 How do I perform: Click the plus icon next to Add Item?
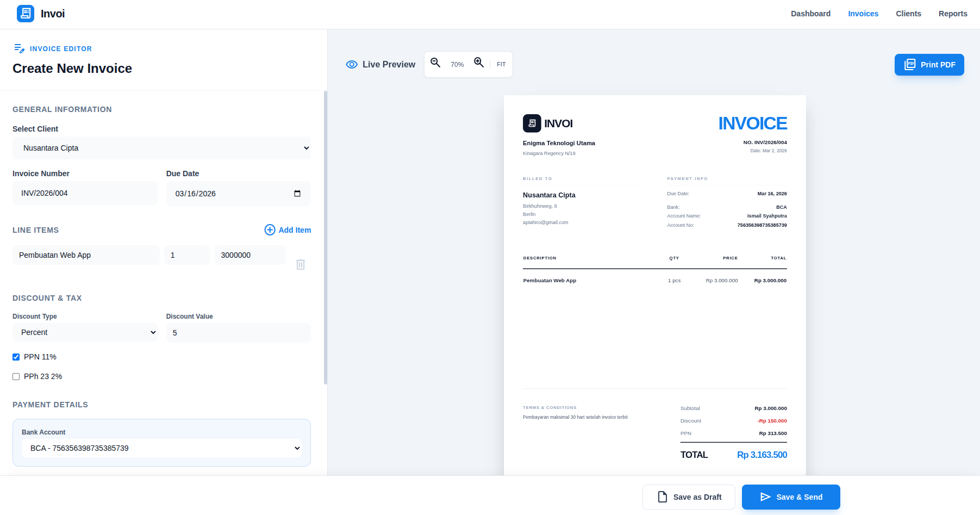pyautogui.click(x=270, y=230)
